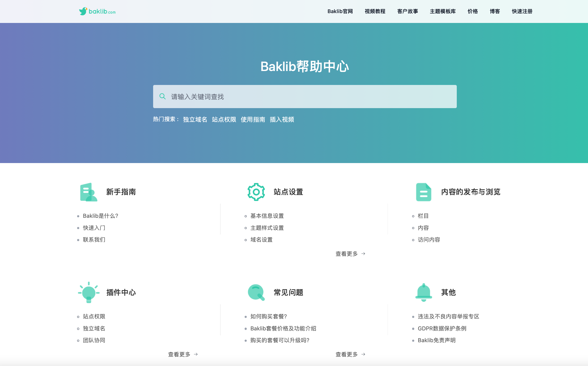
Task: Open the 内容的发布与浏览 heading
Action: pos(471,192)
